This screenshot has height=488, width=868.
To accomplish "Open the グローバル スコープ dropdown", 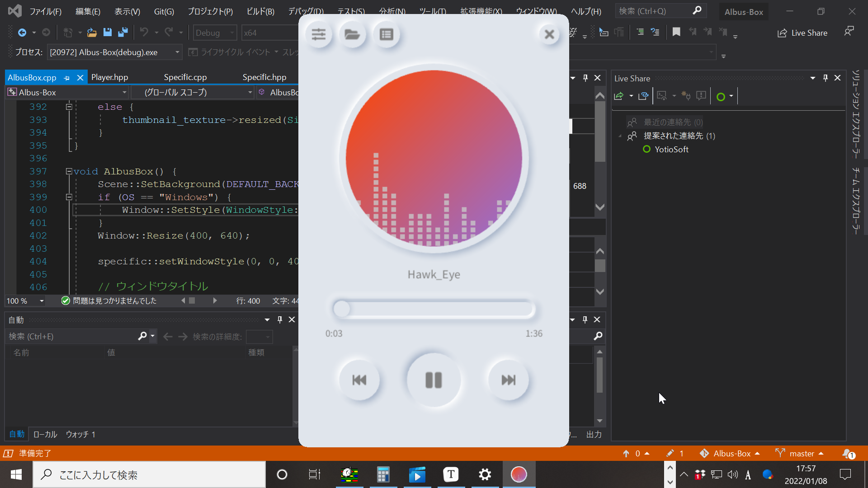I will [193, 93].
